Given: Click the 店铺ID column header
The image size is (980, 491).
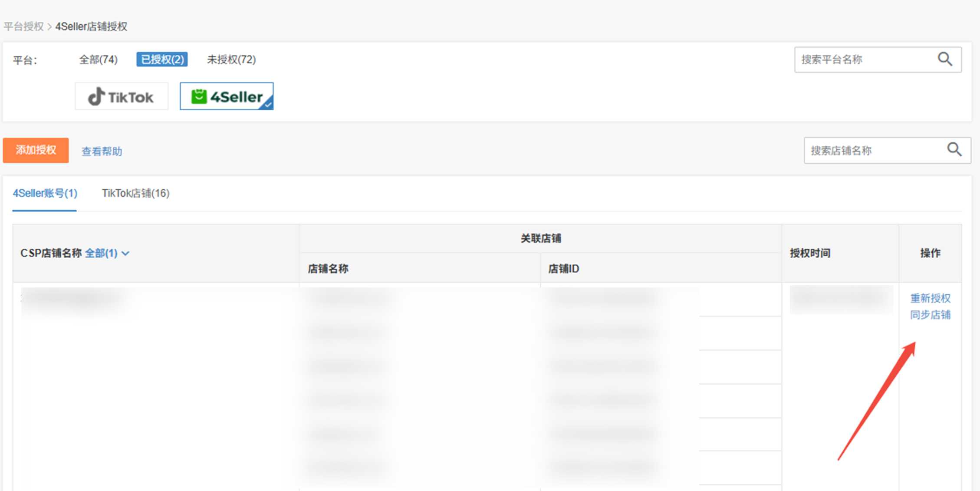Looking at the screenshot, I should click(563, 269).
